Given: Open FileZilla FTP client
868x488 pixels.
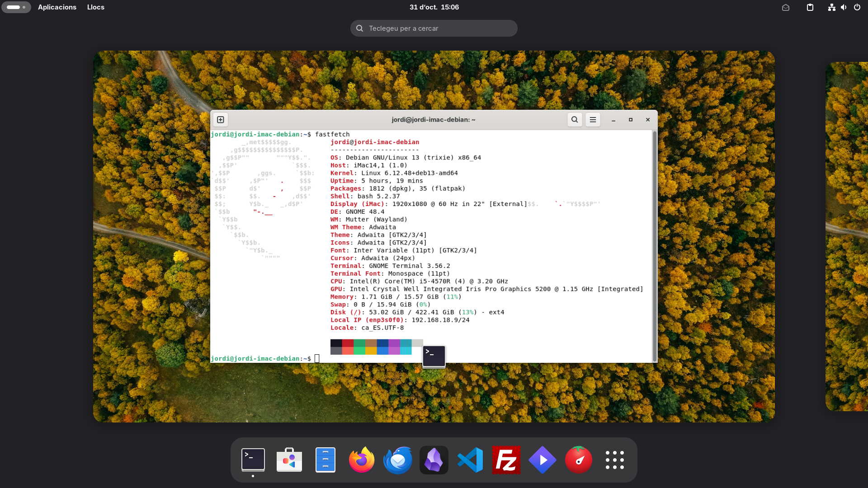Looking at the screenshot, I should point(506,460).
